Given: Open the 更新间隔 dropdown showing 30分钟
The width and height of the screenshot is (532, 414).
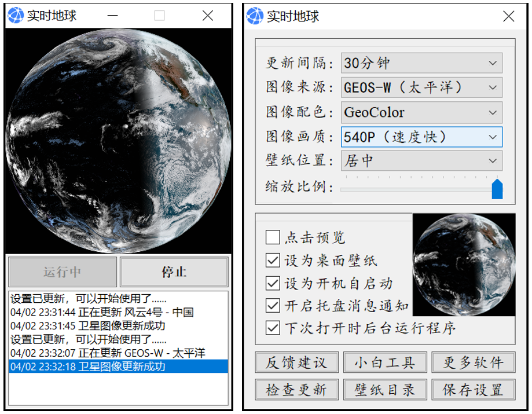Looking at the screenshot, I should [421, 63].
